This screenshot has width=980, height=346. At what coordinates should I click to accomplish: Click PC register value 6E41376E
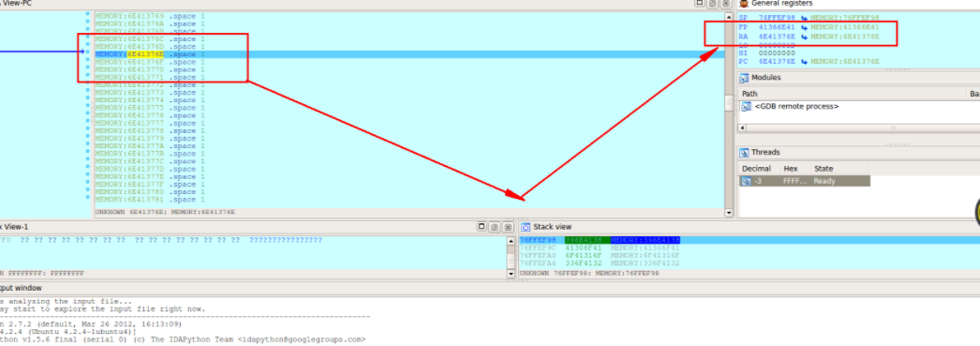[x=777, y=61]
